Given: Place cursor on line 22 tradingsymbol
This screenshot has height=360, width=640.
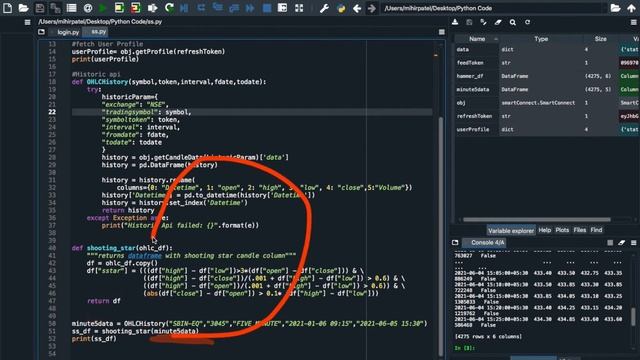Looking at the screenshot, I should (132, 112).
